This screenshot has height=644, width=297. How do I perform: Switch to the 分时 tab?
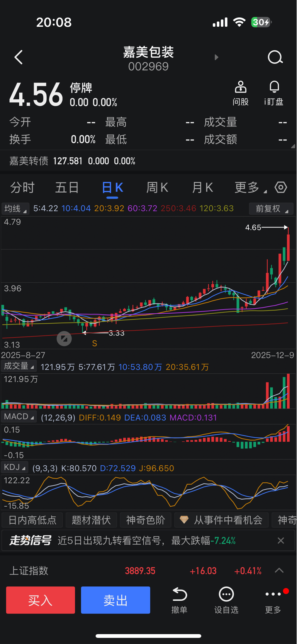[22, 187]
